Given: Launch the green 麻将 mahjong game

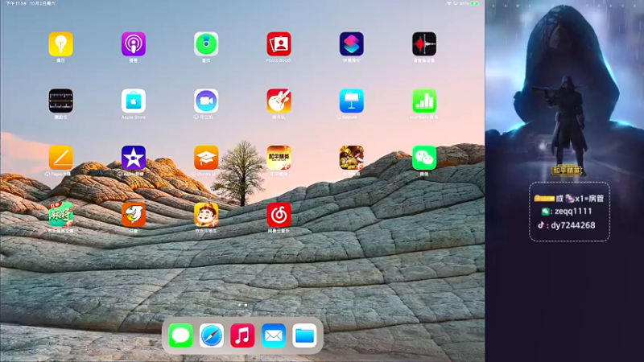Looking at the screenshot, I should click(x=61, y=214).
